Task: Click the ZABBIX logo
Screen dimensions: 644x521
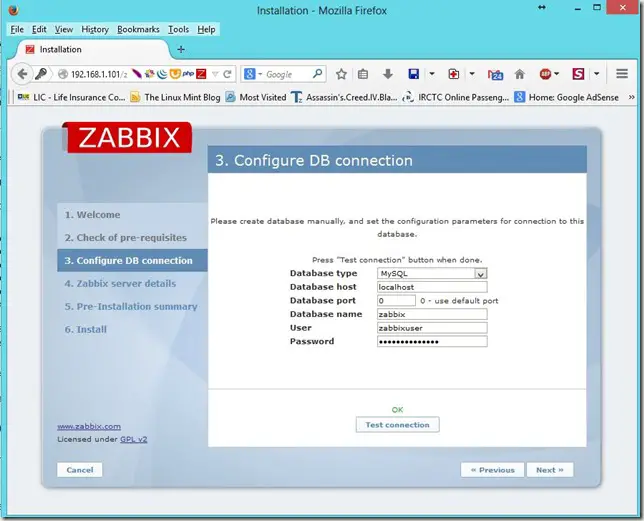Action: pyautogui.click(x=127, y=137)
